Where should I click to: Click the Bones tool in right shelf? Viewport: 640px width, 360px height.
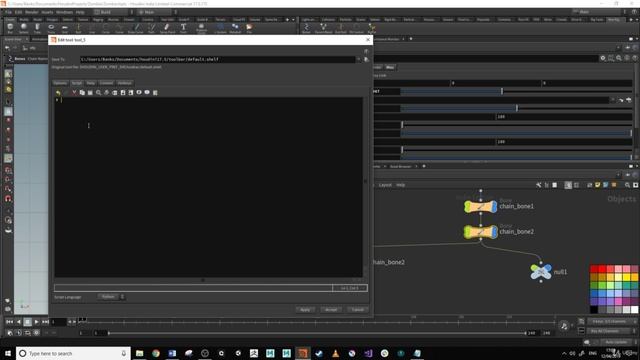point(306,28)
